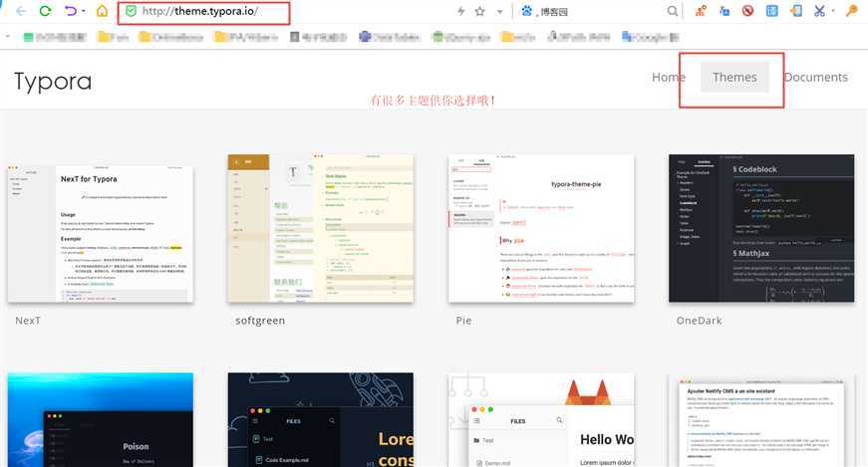868x467 pixels.
Task: Open the NexT theme preview thumbnail
Action: [101, 233]
